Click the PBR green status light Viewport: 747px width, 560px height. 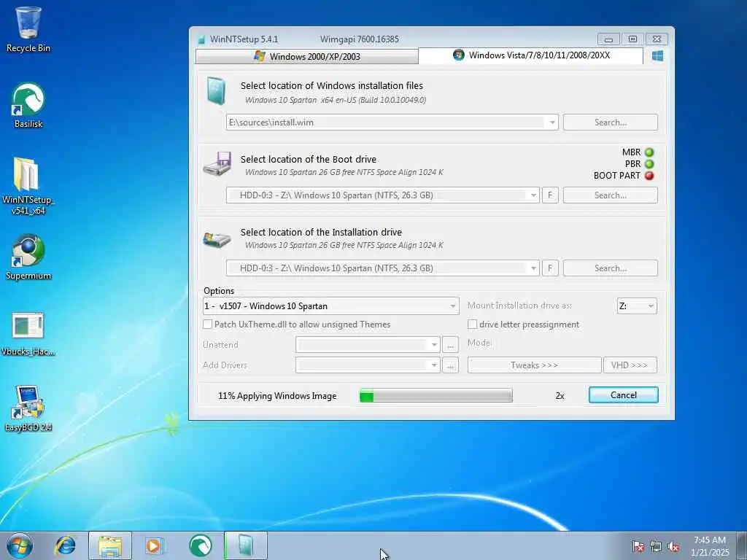(649, 164)
